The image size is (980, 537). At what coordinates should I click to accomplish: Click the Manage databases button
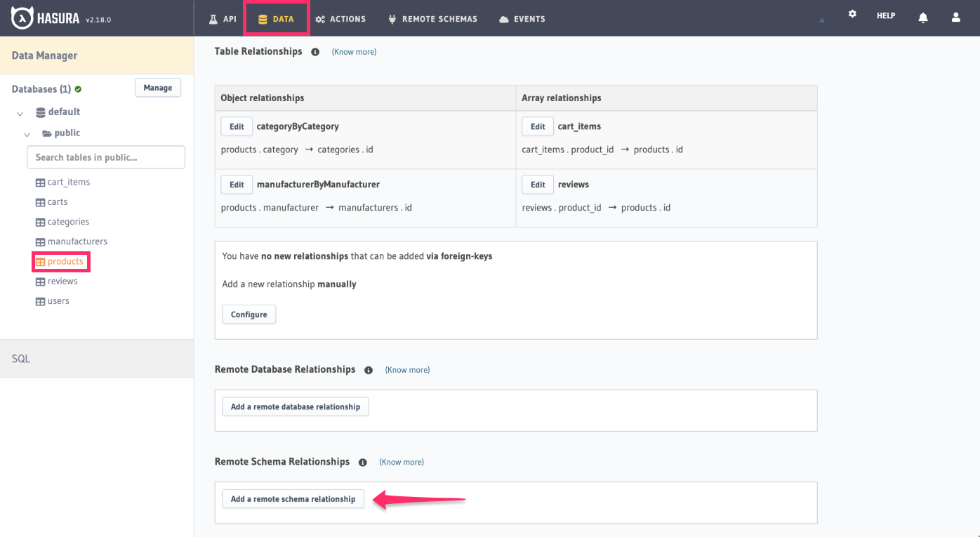click(x=157, y=87)
